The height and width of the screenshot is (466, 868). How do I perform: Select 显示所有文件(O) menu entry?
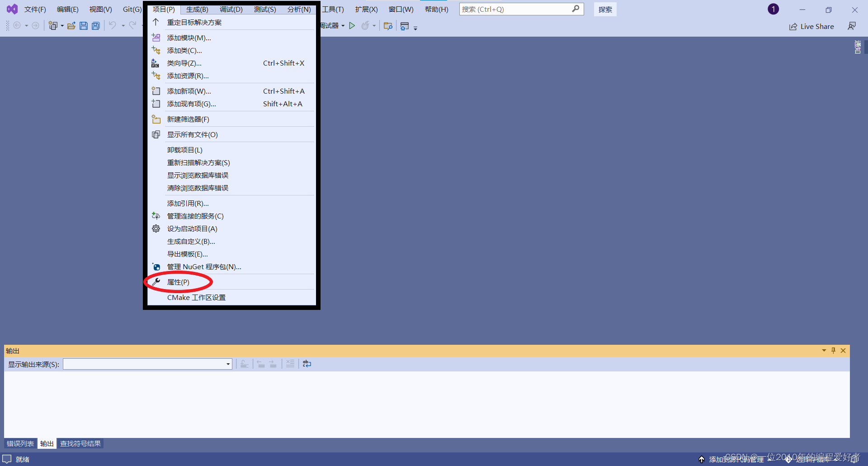coord(231,134)
